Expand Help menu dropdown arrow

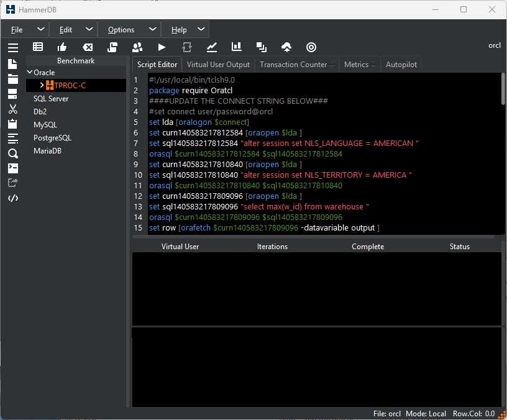point(201,29)
